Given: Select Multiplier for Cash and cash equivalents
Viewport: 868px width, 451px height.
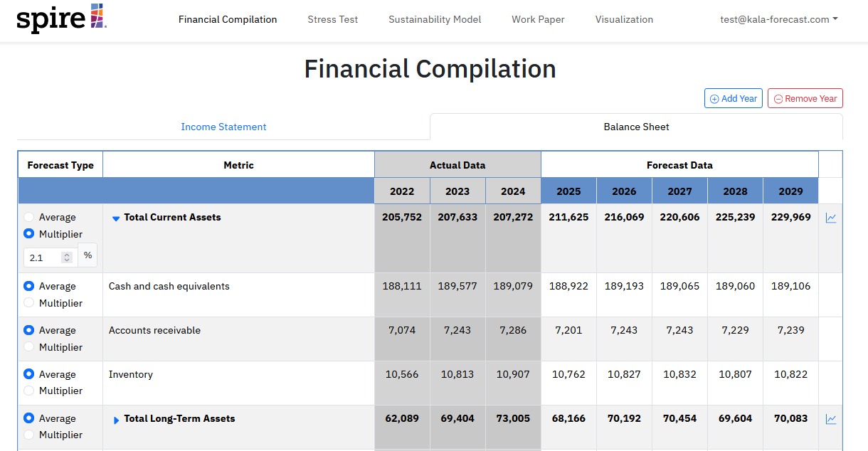Looking at the screenshot, I should click(x=29, y=302).
